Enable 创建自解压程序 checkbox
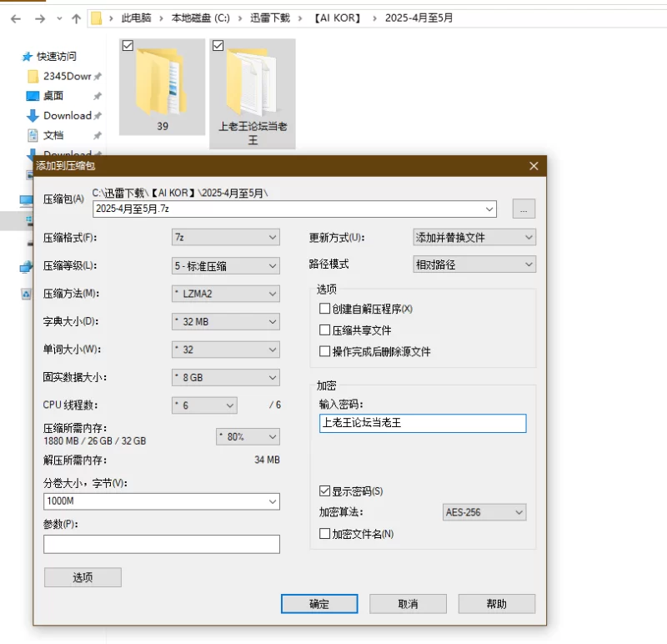Image resolution: width=667 pixels, height=644 pixels. point(325,309)
